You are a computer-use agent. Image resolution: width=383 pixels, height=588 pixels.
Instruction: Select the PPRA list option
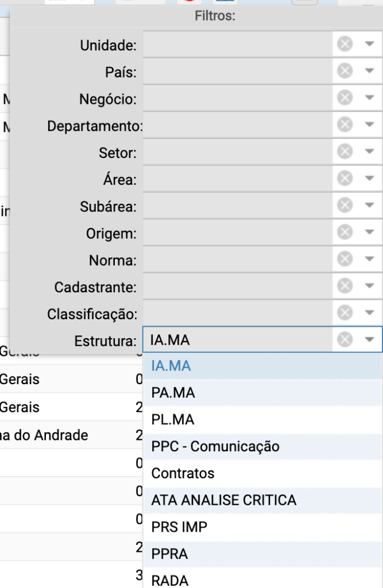[x=170, y=554]
